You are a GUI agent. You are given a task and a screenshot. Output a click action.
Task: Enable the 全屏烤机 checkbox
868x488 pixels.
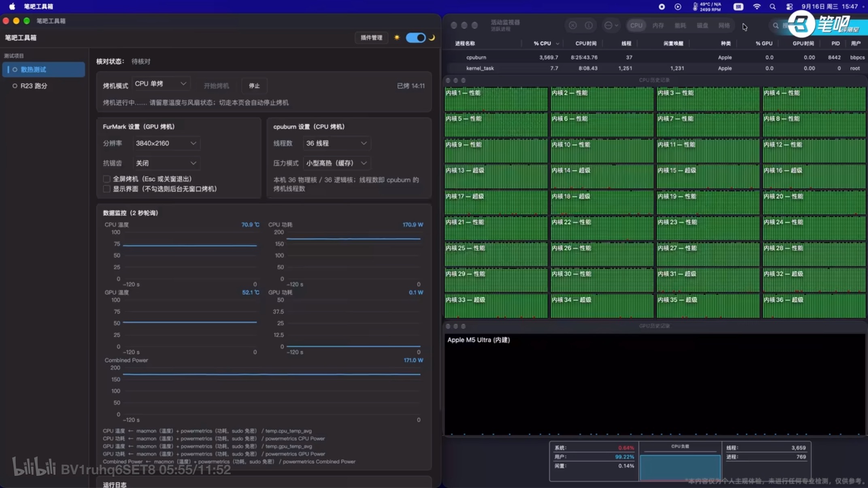107,179
